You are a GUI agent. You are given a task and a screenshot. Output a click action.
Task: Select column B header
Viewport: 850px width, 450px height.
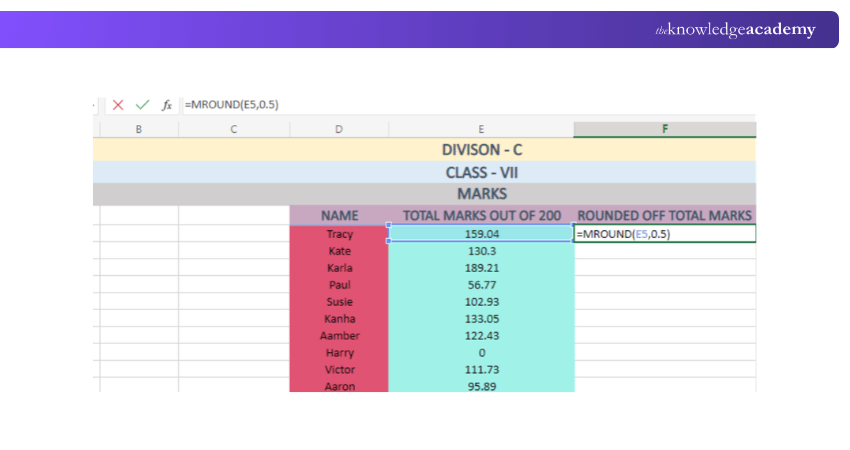click(139, 129)
